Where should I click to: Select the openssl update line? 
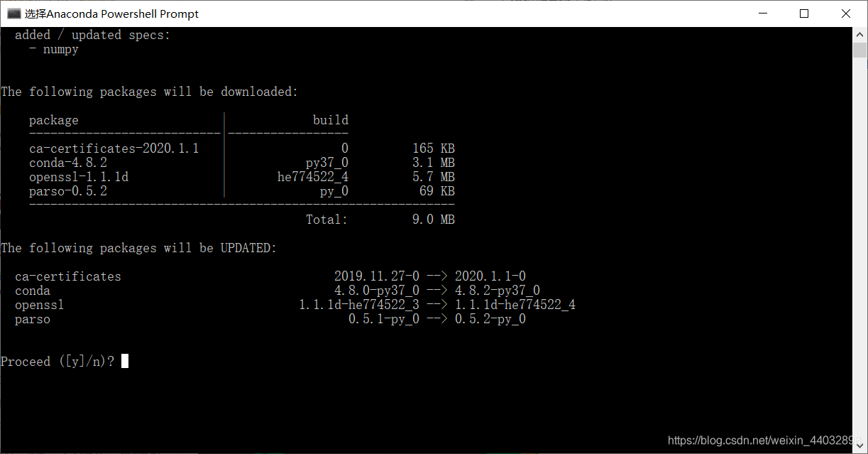coord(39,304)
